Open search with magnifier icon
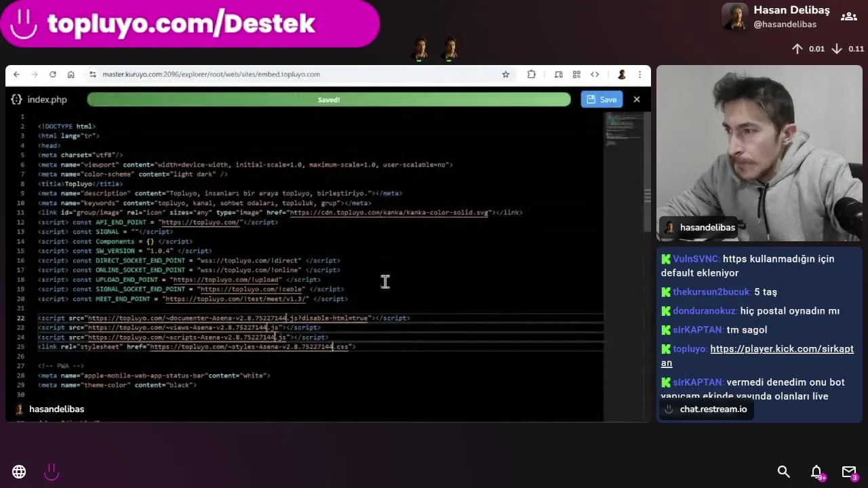868x488 pixels. click(x=783, y=472)
